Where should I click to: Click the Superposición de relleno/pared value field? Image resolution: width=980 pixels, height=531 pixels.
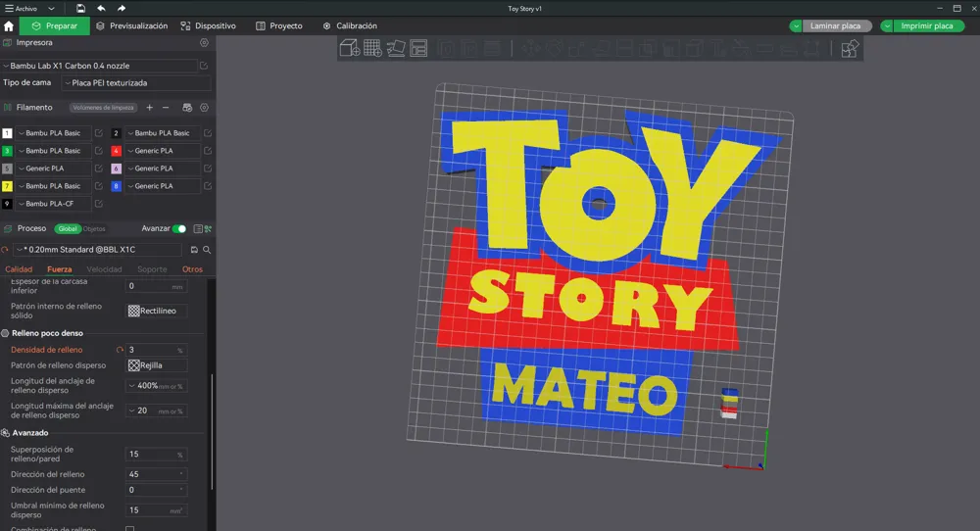click(156, 455)
